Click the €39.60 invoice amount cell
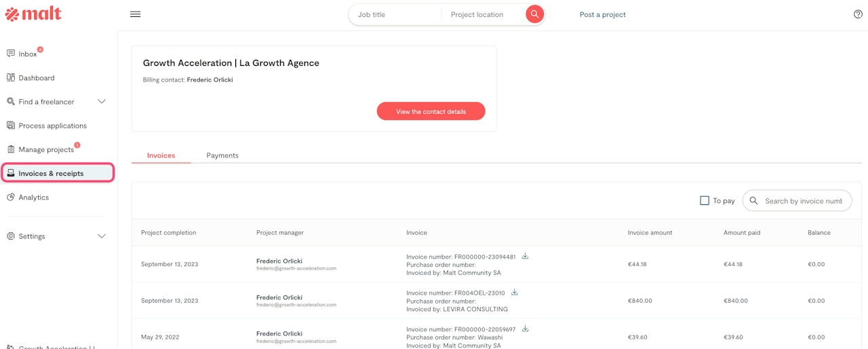 (x=638, y=337)
